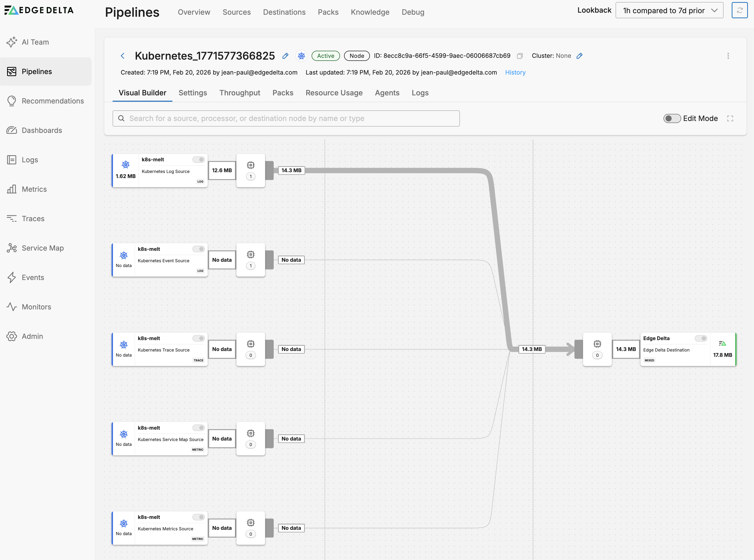754x560 pixels.
Task: Open the Lookback time range dropdown
Action: click(669, 10)
